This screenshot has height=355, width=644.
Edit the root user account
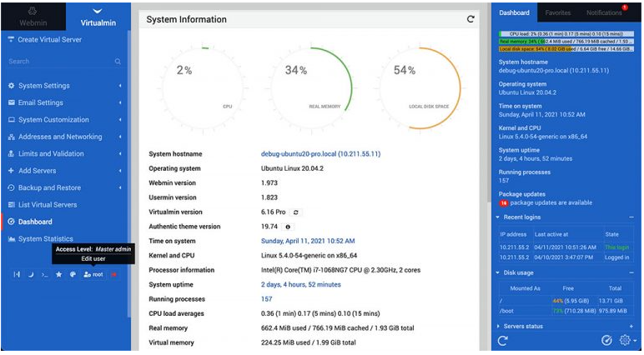pos(93,274)
